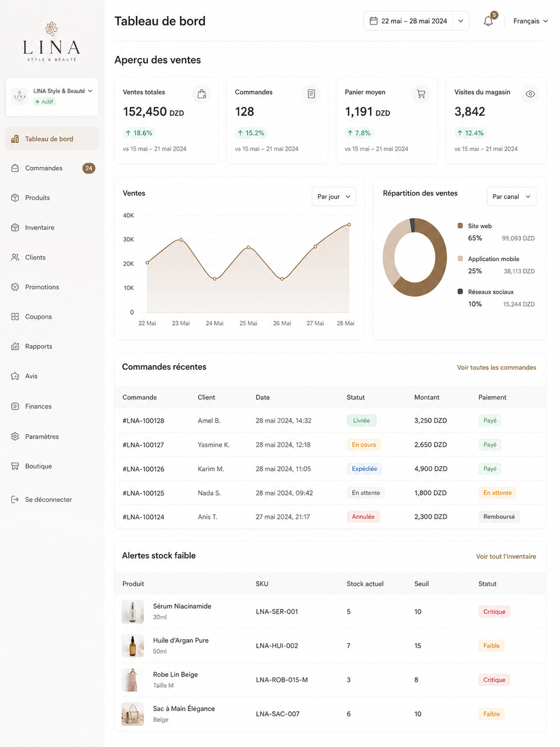Open the Français language selector

pos(531,21)
